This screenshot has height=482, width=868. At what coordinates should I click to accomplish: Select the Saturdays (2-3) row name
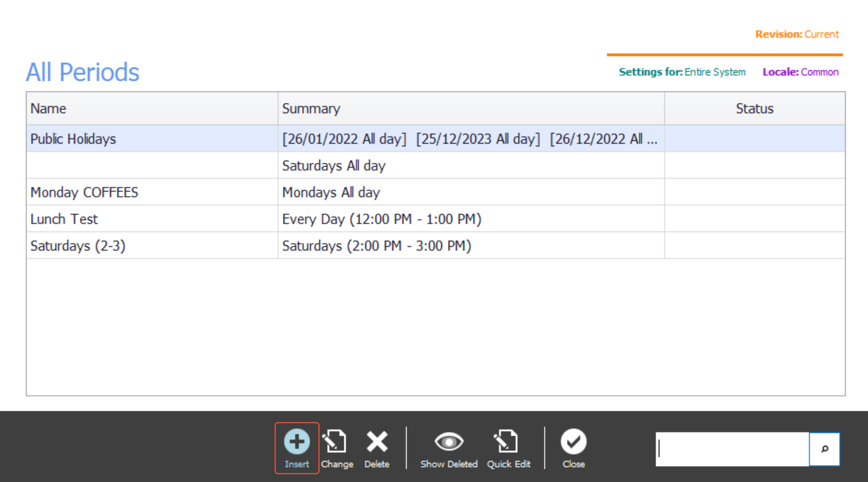coord(78,246)
